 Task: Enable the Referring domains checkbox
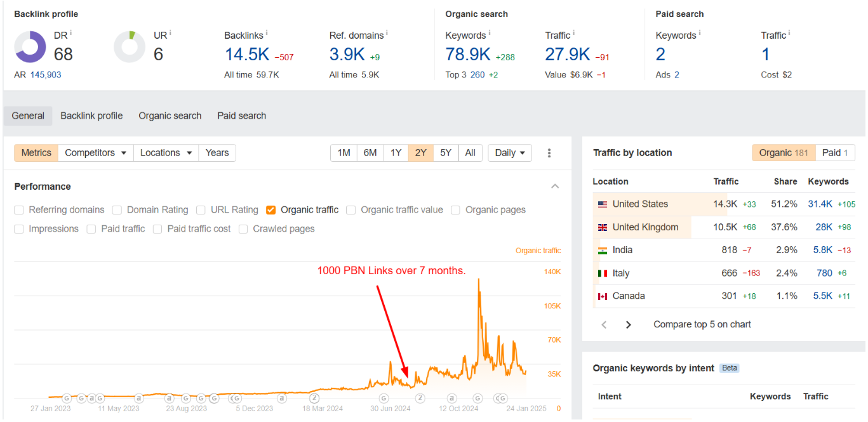19,210
